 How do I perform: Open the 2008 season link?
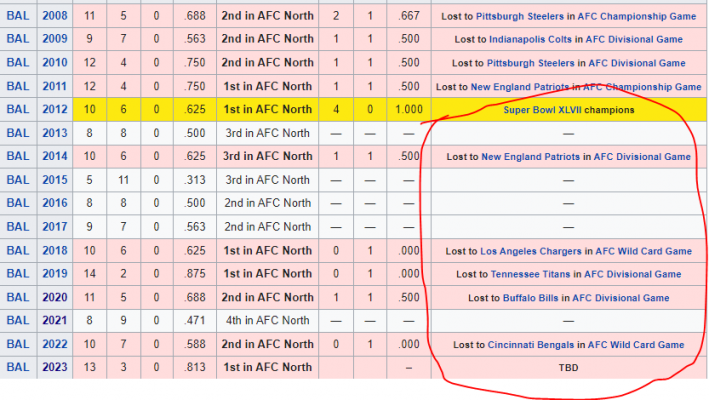click(x=55, y=16)
